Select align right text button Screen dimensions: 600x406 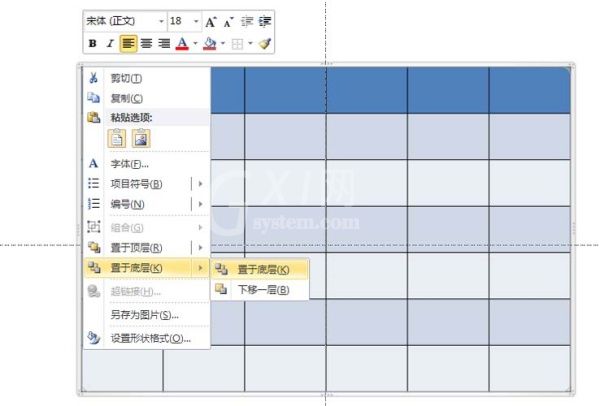164,44
